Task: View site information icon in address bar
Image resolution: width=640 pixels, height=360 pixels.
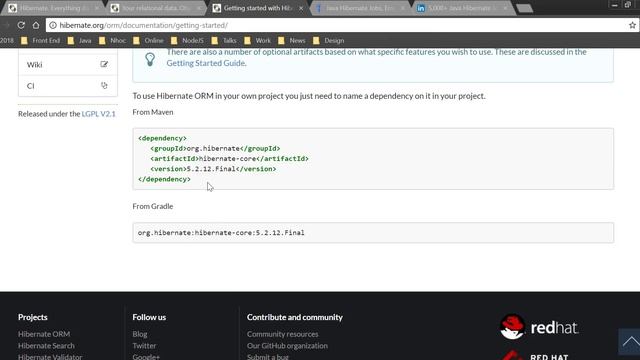Action: 53,25
